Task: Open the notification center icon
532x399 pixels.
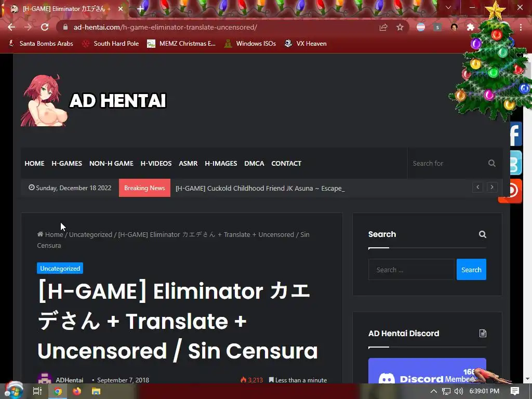Action: [515, 391]
